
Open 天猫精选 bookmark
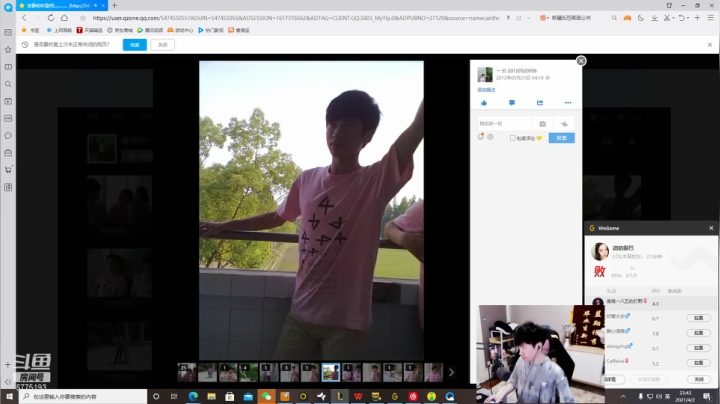coord(90,30)
